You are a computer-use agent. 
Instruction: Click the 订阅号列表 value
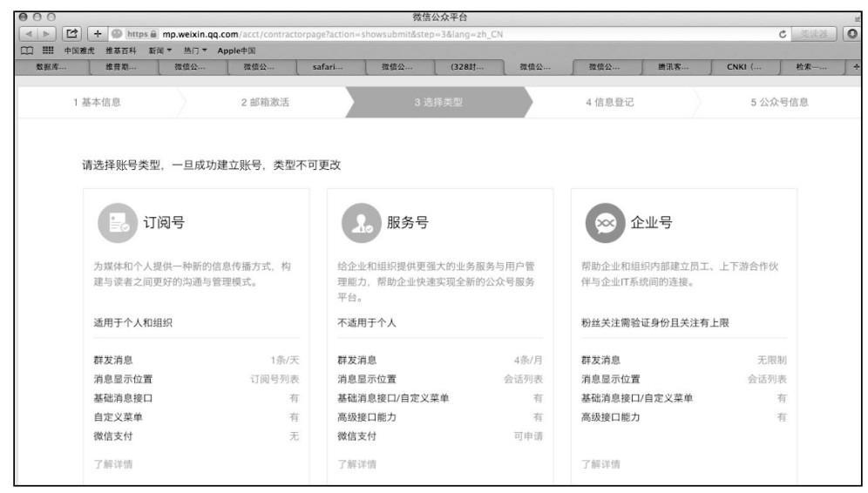(275, 379)
